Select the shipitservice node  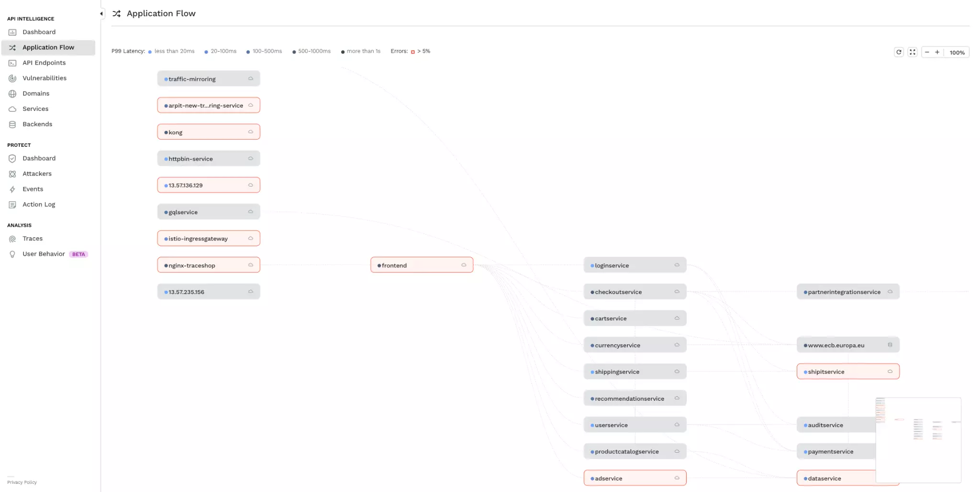[x=847, y=372]
